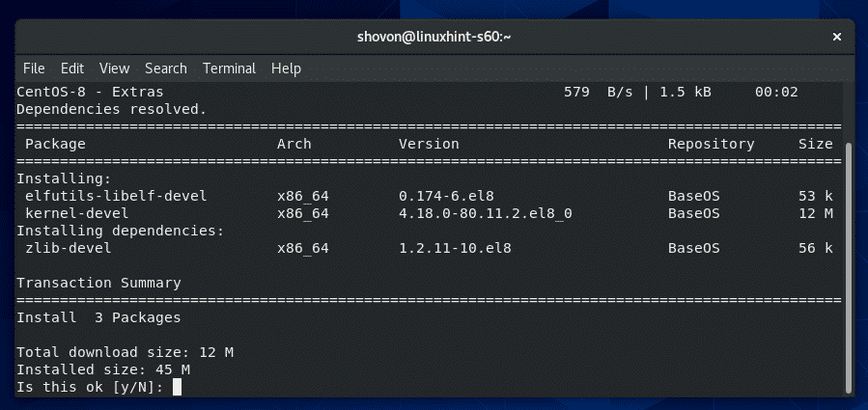Click the Total download size line
This screenshot has width=868, height=410.
[125, 352]
